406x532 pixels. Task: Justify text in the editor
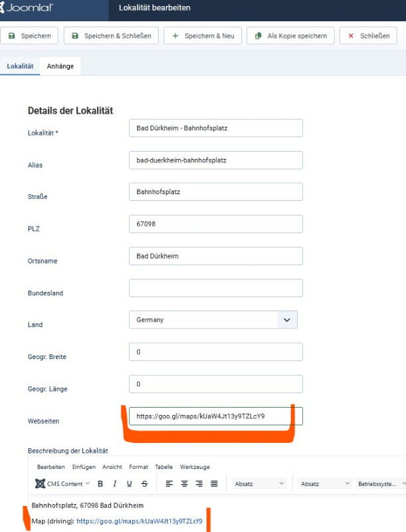(x=214, y=484)
